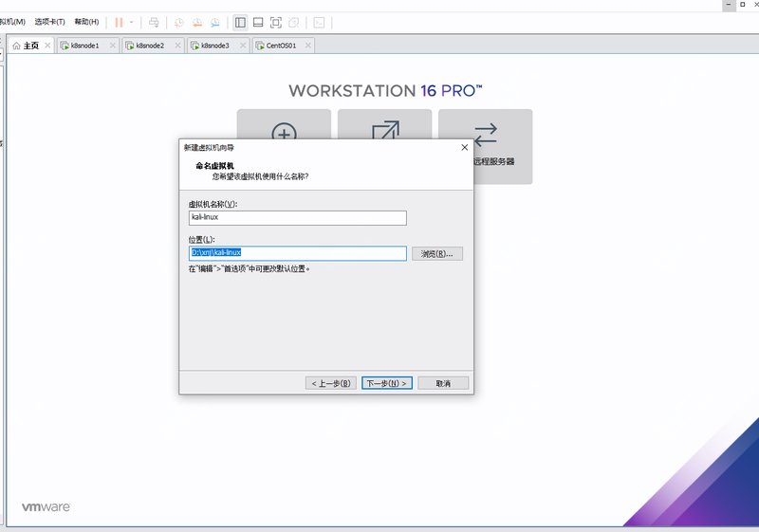Open the 选项卡(T) menu

[x=49, y=22]
